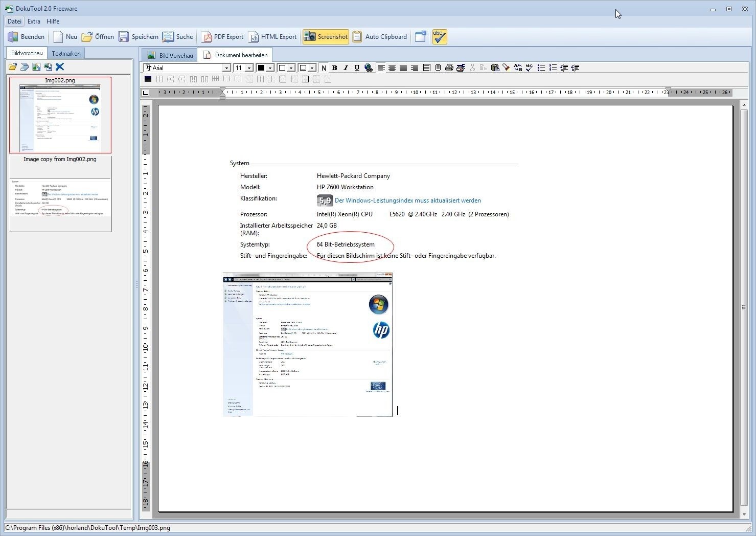Screen dimensions: 756x536
Task: Click the print icon
Action: coord(449,68)
